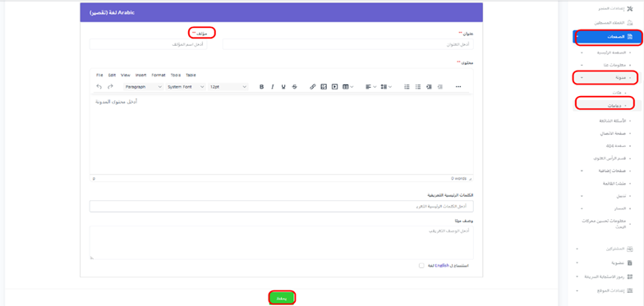This screenshot has width=644, height=306.
Task: Insert media with the video icon
Action: click(335, 87)
